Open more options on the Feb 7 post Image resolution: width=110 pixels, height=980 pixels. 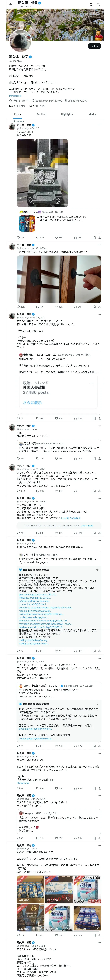tap(99, 540)
